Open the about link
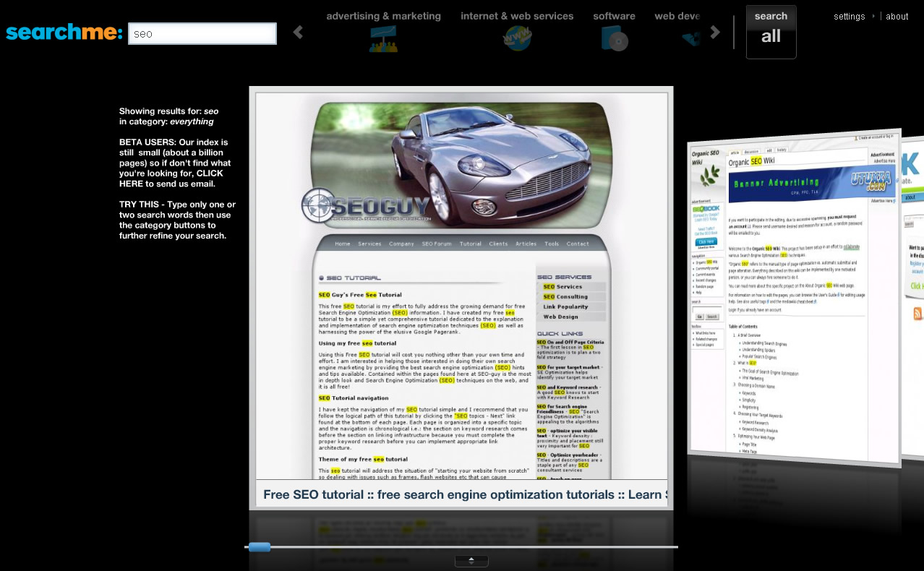The height and width of the screenshot is (571, 924). point(897,17)
